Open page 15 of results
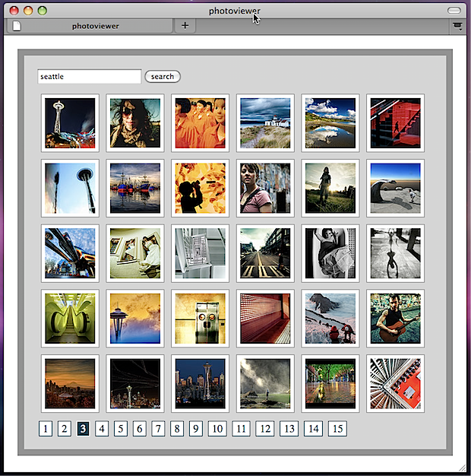 coord(337,429)
